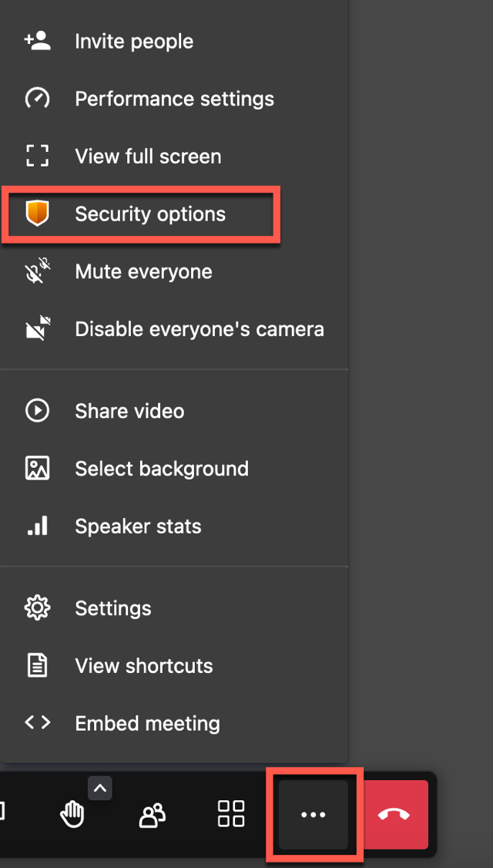493x868 pixels.
Task: Choose Invite people text entry
Action: coord(134,41)
